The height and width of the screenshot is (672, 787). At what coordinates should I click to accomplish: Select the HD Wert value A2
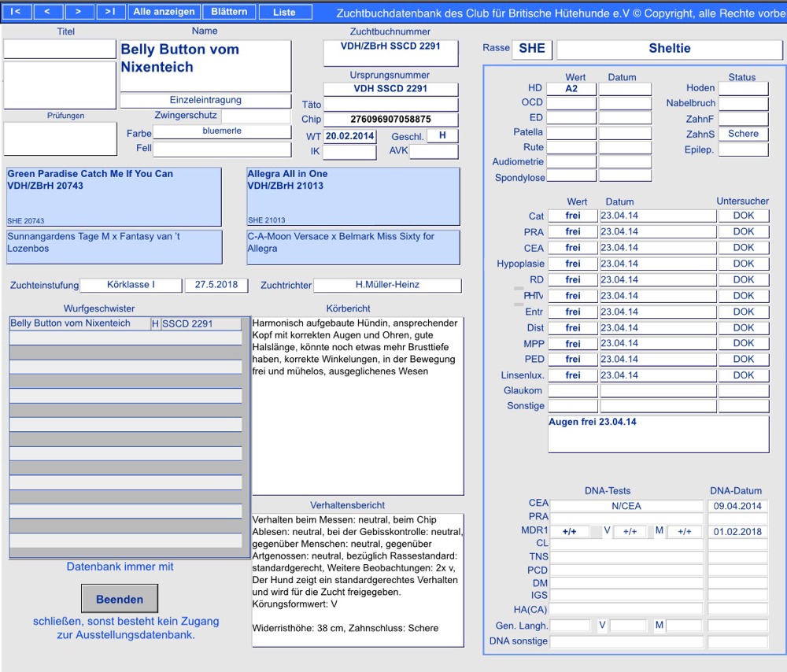[x=571, y=89]
